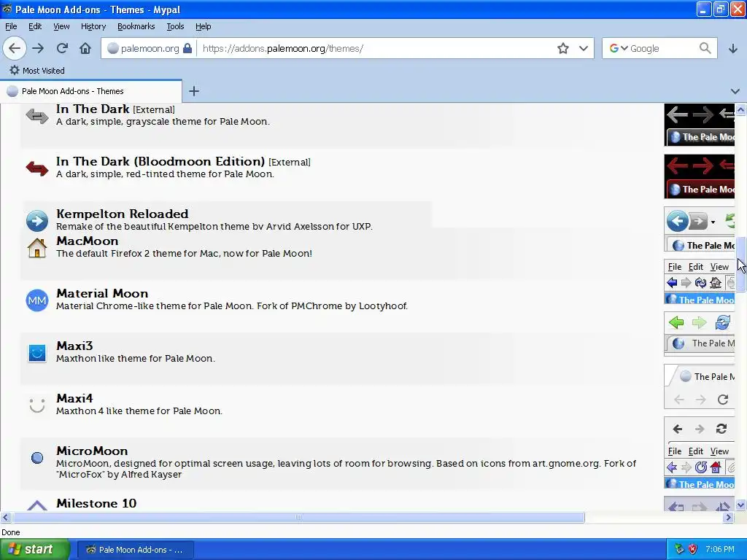
Task: View the Kempelton Reloaded preview thumbnail
Action: click(700, 230)
